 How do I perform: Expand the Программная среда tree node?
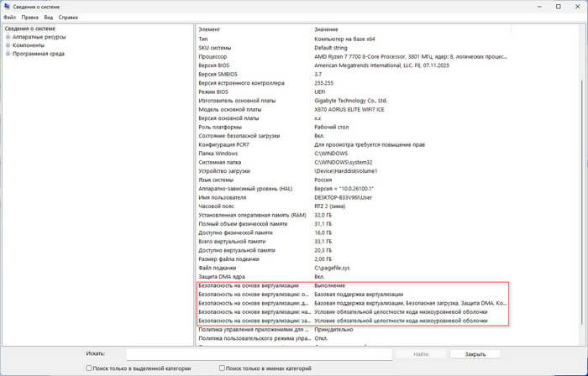click(8, 54)
